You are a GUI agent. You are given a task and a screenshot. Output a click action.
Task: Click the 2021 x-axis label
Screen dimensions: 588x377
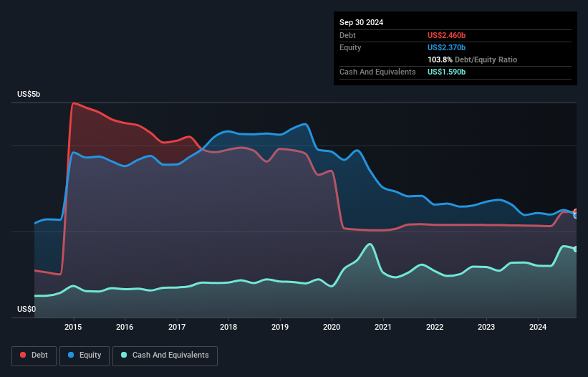click(383, 327)
